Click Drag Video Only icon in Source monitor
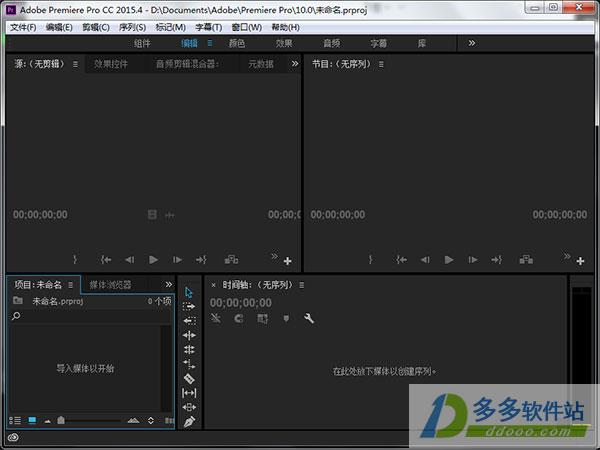The height and width of the screenshot is (450, 600). [152, 215]
